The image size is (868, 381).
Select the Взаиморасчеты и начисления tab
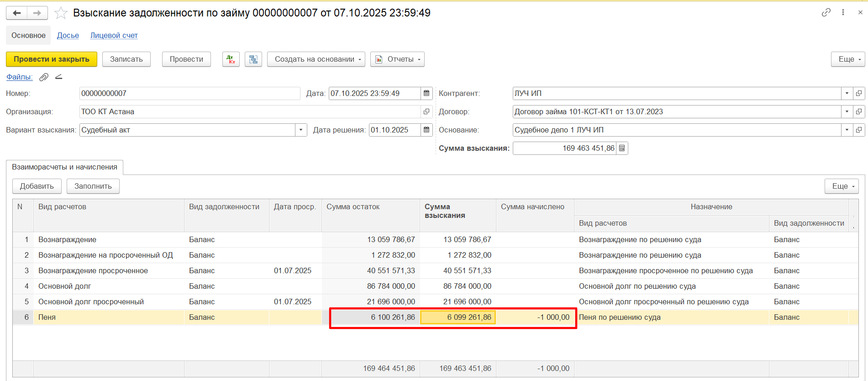pyautogui.click(x=64, y=167)
